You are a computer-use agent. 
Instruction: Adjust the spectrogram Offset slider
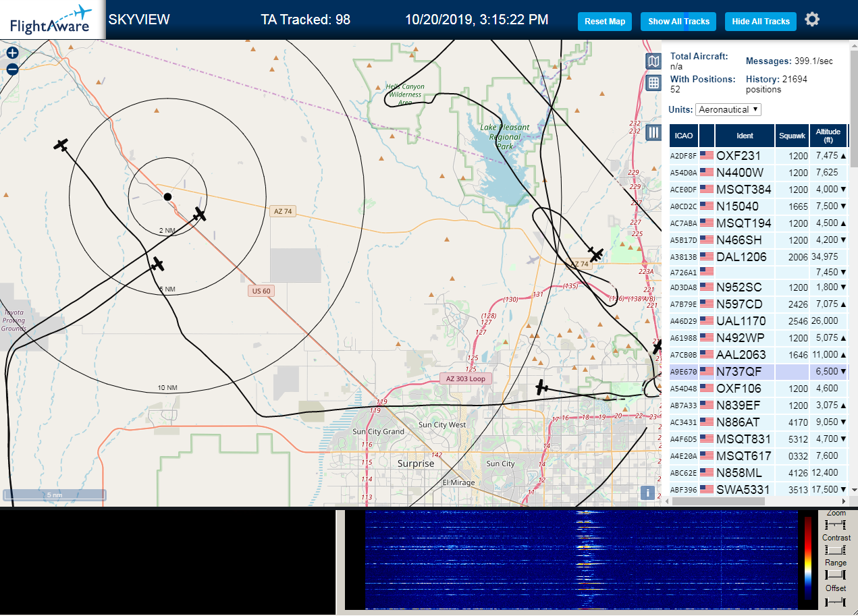pos(836,600)
